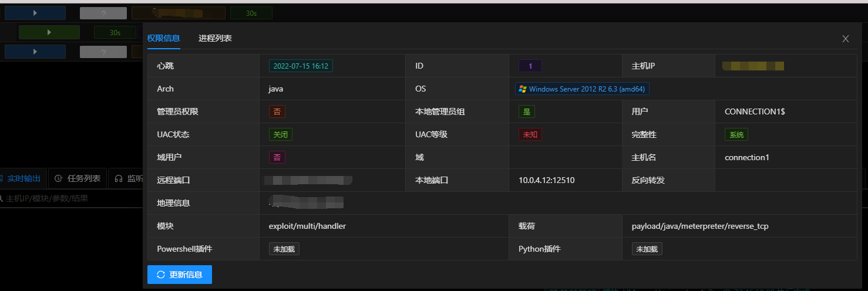
Task: Click the Powershell插件 未加载 tag
Action: (x=284, y=249)
